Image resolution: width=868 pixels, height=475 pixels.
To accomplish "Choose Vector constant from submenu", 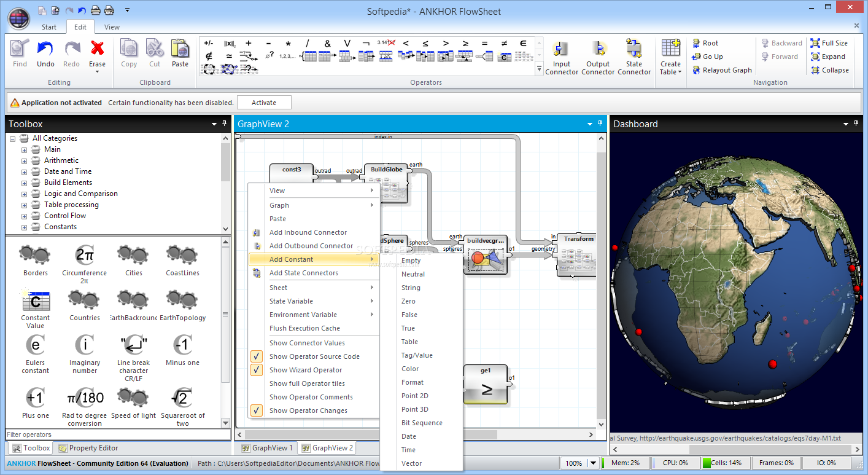I will pyautogui.click(x=411, y=463).
